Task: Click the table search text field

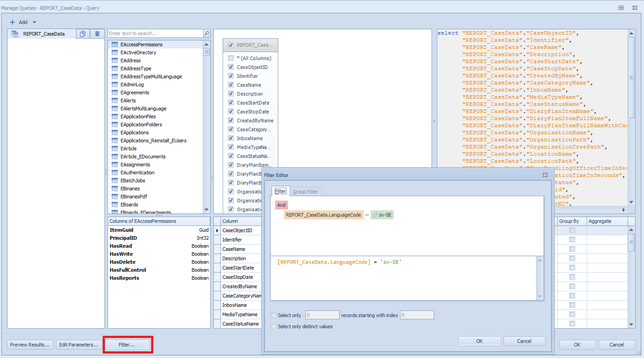Action: tap(156, 33)
